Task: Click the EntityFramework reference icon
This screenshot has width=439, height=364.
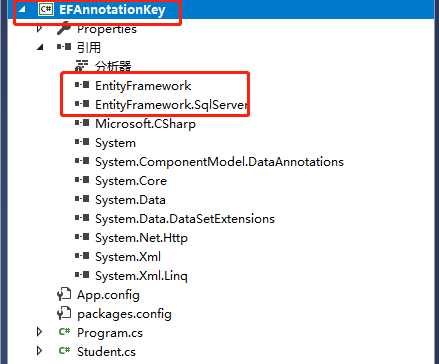Action: [82, 85]
